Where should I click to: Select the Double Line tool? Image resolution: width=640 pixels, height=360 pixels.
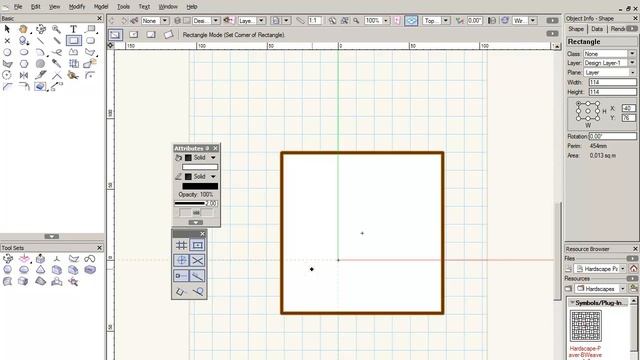coord(56,41)
